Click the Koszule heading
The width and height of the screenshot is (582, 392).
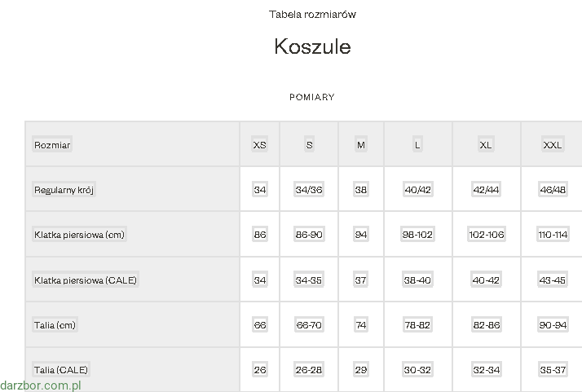click(x=312, y=46)
